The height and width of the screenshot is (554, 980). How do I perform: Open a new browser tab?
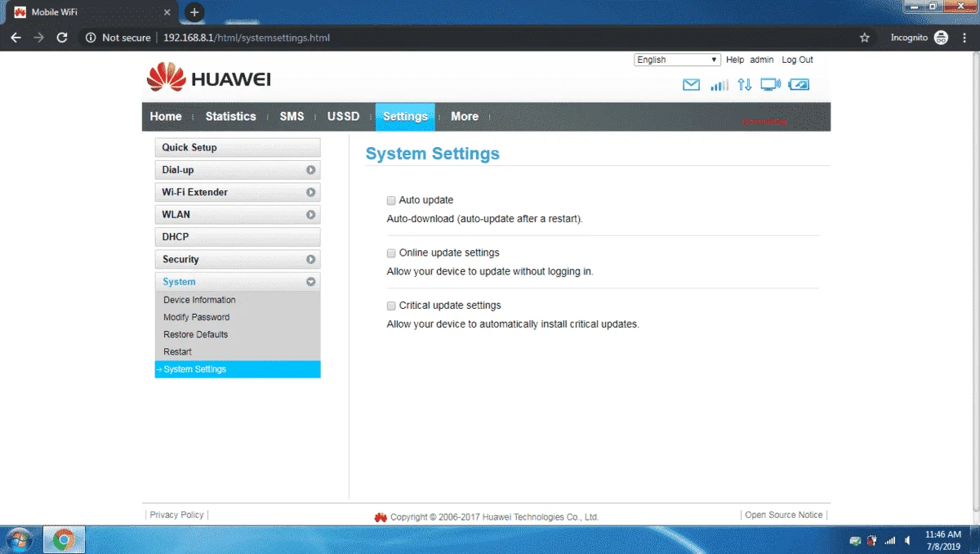194,12
